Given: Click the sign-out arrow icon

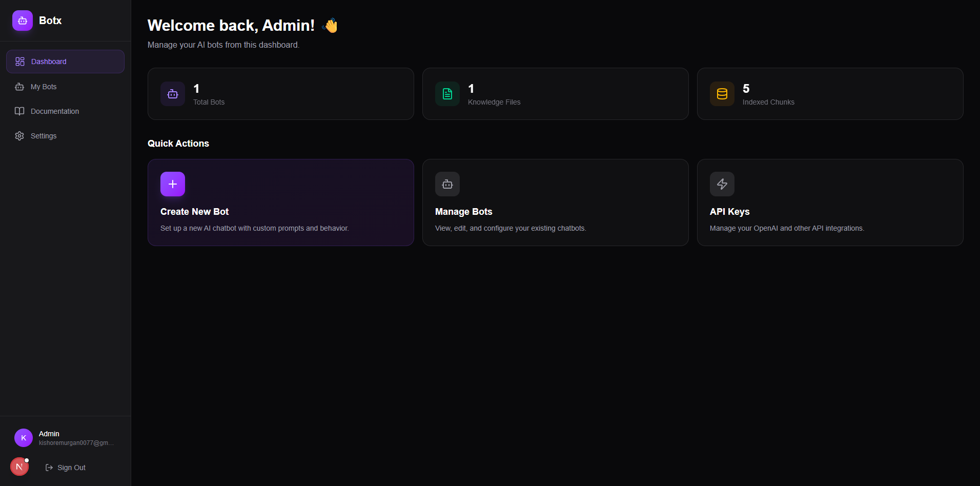Looking at the screenshot, I should click(x=49, y=467).
